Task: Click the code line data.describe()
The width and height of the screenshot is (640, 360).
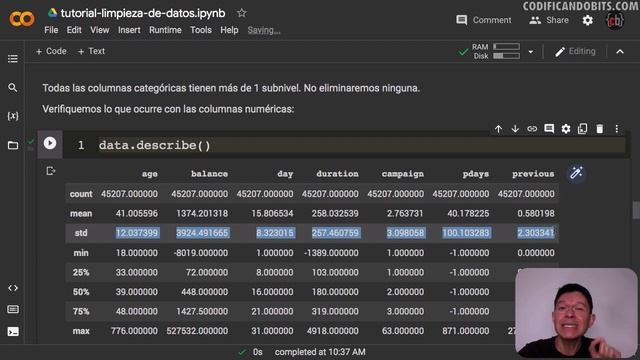Action: 155,145
